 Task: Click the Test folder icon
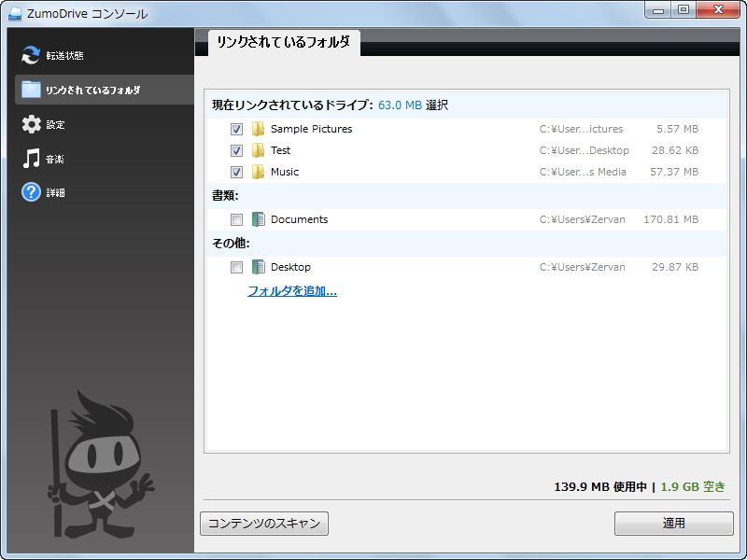pos(259,149)
